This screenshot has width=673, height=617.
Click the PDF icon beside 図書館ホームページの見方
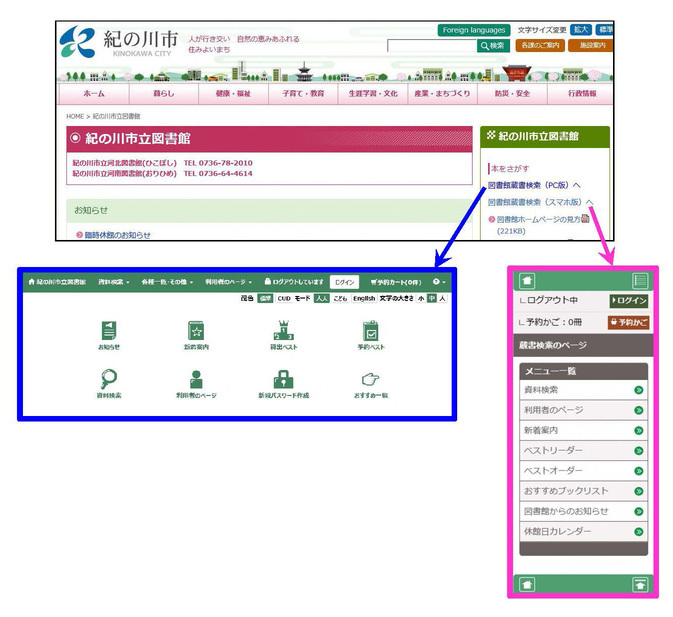pos(585,218)
